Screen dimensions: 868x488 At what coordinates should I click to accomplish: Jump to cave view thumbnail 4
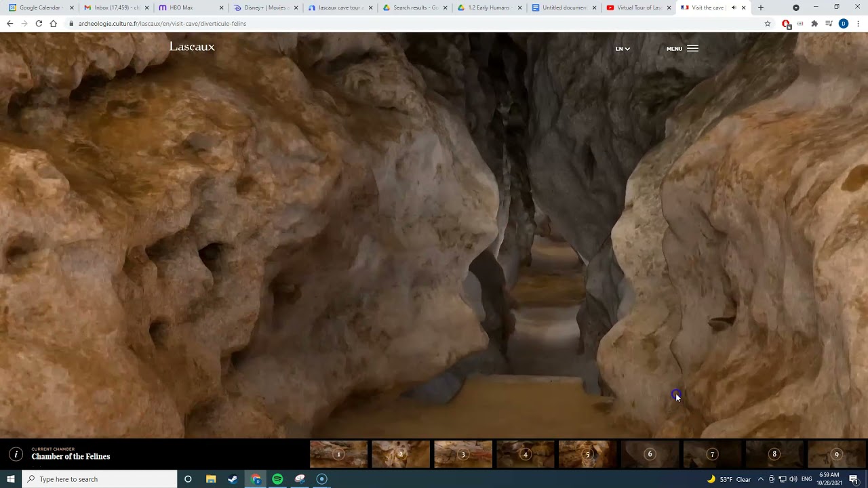tap(526, 454)
